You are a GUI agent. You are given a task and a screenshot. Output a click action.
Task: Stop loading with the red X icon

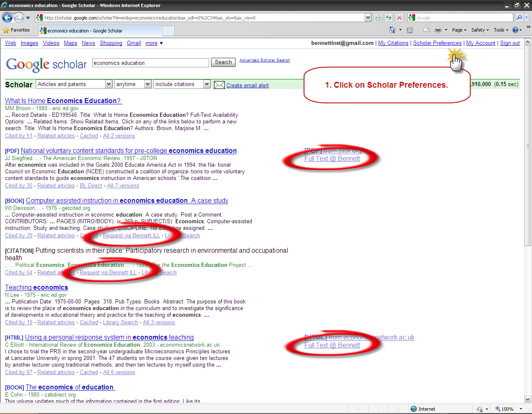click(x=399, y=17)
